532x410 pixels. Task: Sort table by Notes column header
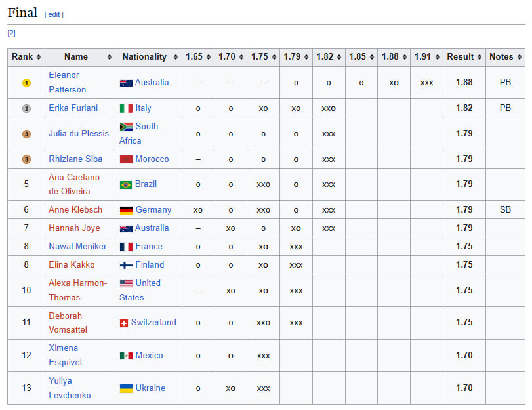pos(505,57)
